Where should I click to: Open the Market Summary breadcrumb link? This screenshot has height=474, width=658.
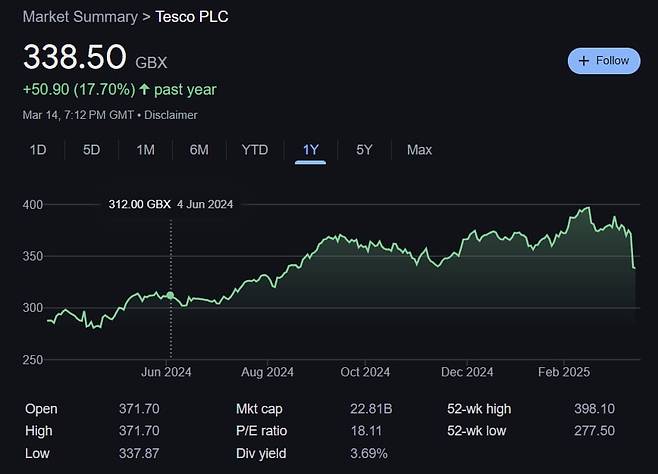[80, 17]
